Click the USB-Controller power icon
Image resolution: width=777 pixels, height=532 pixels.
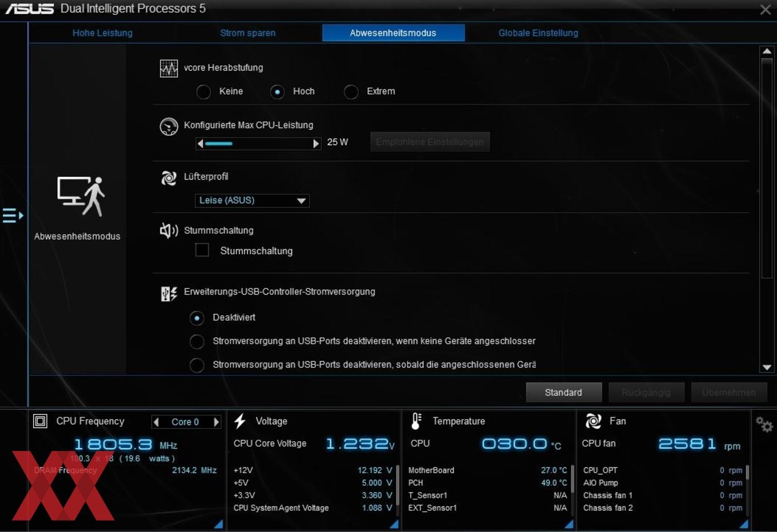pos(169,293)
